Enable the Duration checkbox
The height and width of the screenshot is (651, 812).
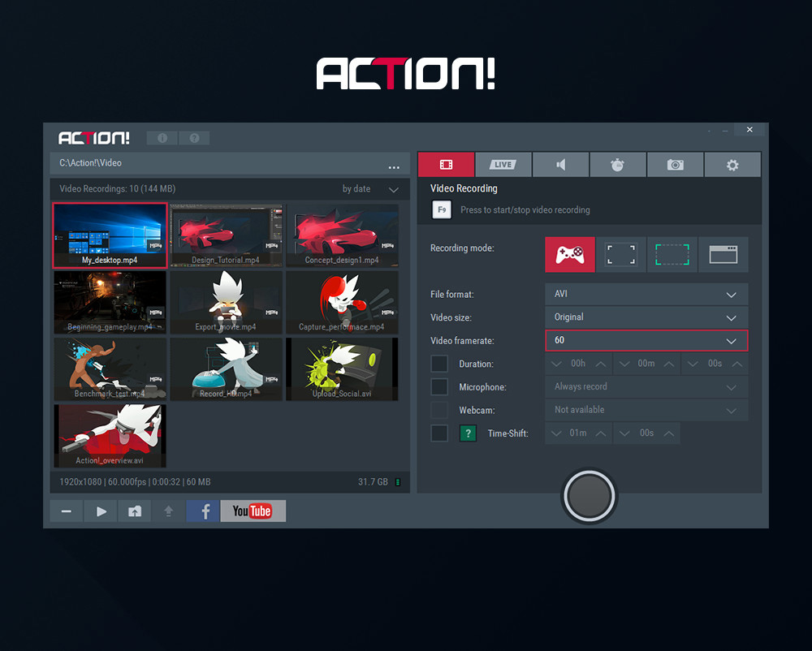[x=439, y=364]
